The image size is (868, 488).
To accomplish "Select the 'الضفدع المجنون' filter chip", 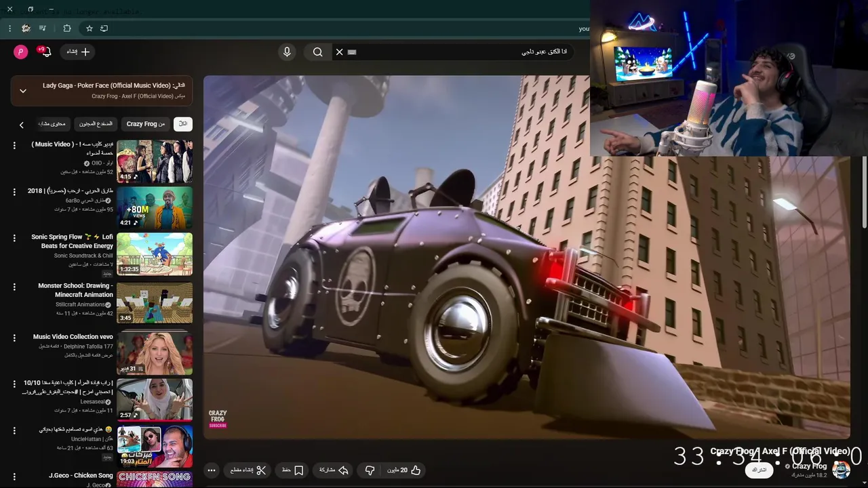I will pos(96,124).
